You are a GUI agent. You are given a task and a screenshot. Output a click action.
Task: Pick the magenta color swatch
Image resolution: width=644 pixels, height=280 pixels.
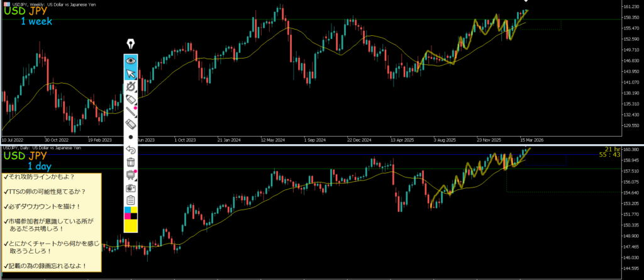click(128, 216)
